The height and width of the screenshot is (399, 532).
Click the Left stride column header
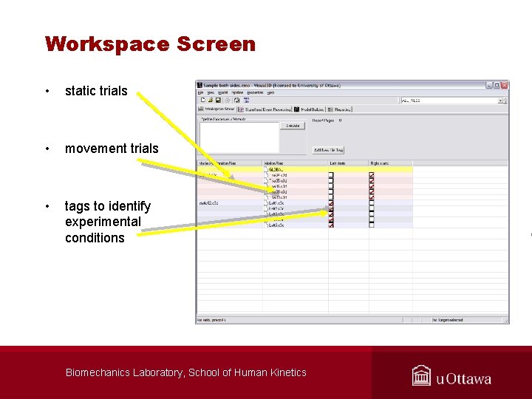pos(349,163)
